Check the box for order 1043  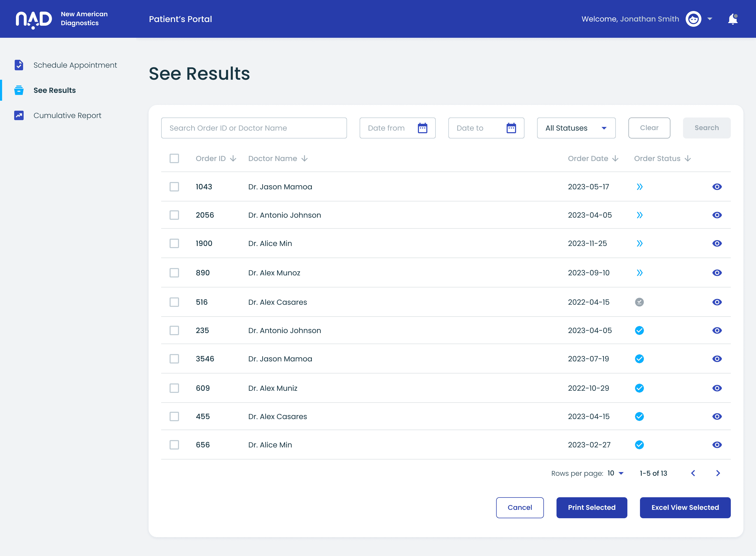tap(174, 187)
